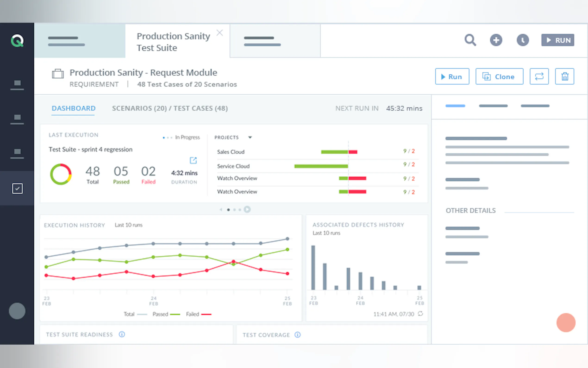Image resolution: width=588 pixels, height=368 pixels.
Task: Click the plus add icon in header
Action: (x=496, y=40)
